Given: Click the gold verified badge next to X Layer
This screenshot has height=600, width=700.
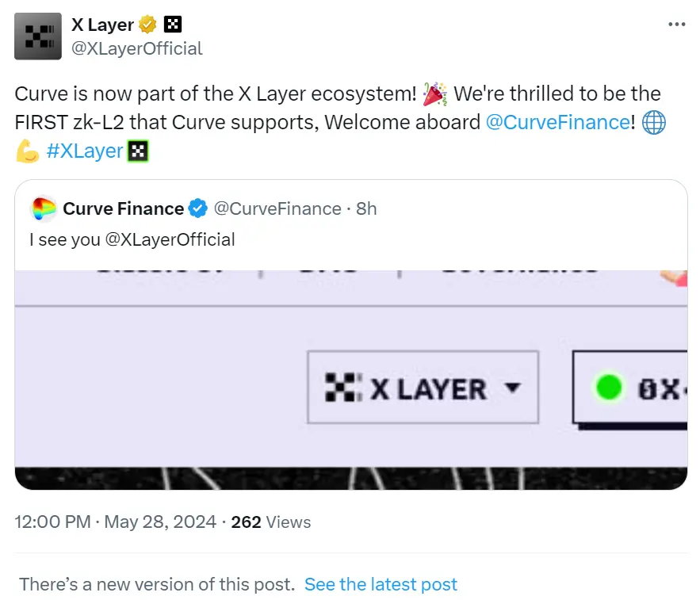Looking at the screenshot, I should coord(147,23).
